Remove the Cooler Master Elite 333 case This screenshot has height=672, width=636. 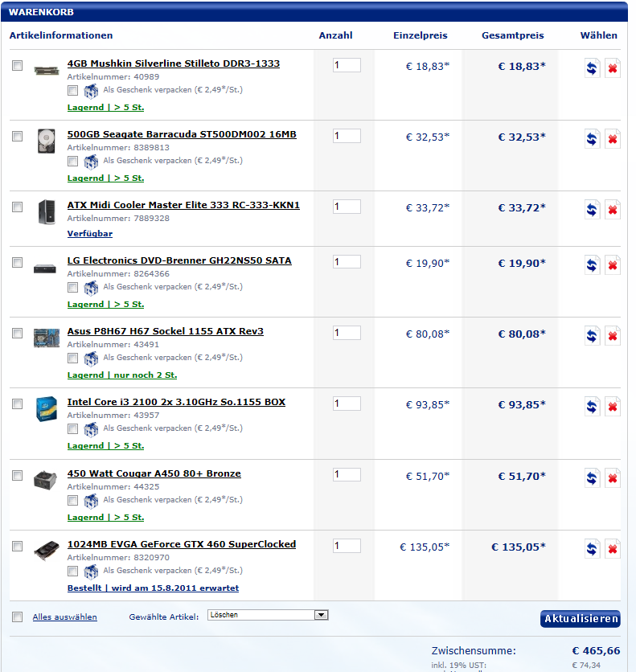pyautogui.click(x=613, y=209)
